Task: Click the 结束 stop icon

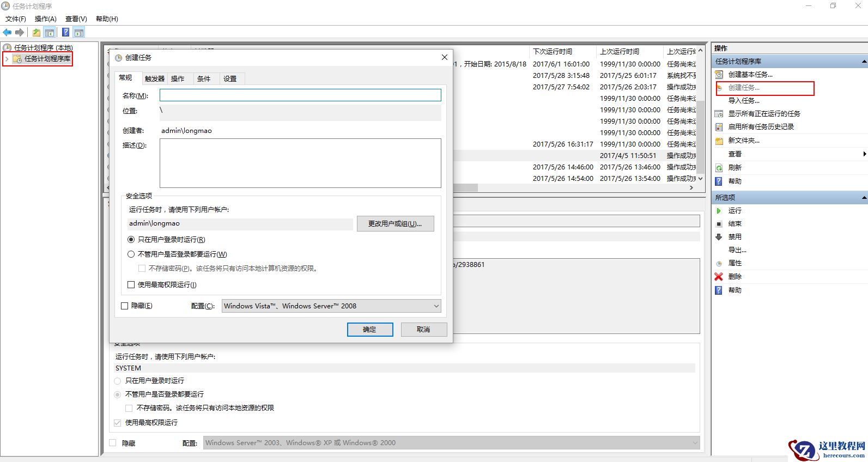Action: pos(719,223)
